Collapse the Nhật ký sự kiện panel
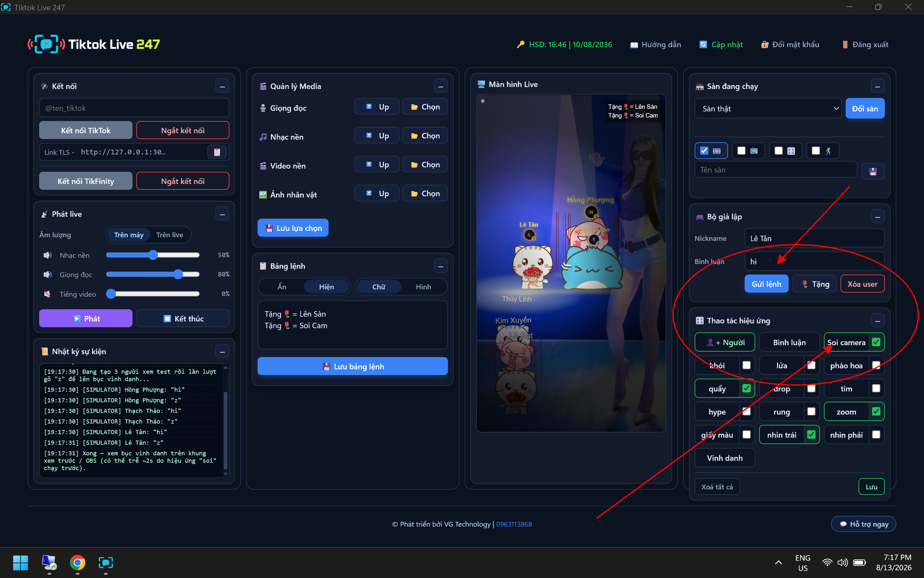The width and height of the screenshot is (924, 578). coord(222,351)
